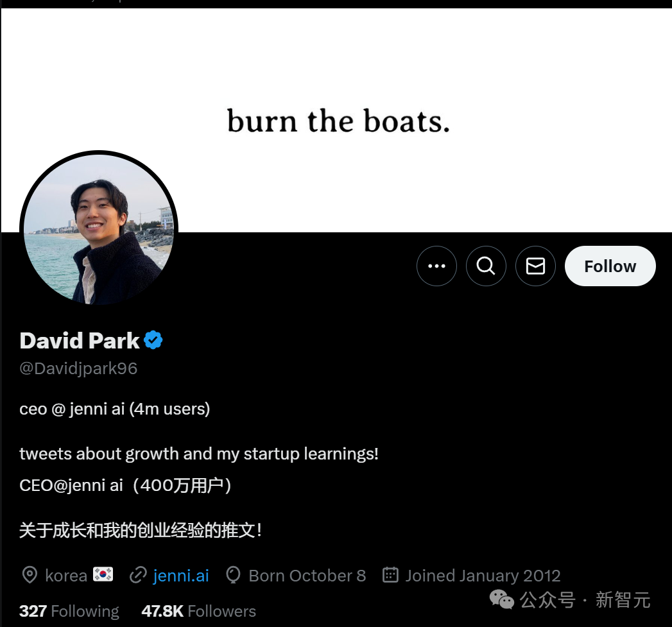Image resolution: width=672 pixels, height=627 pixels.
Task: Click the Born October 8 text
Action: point(307,575)
